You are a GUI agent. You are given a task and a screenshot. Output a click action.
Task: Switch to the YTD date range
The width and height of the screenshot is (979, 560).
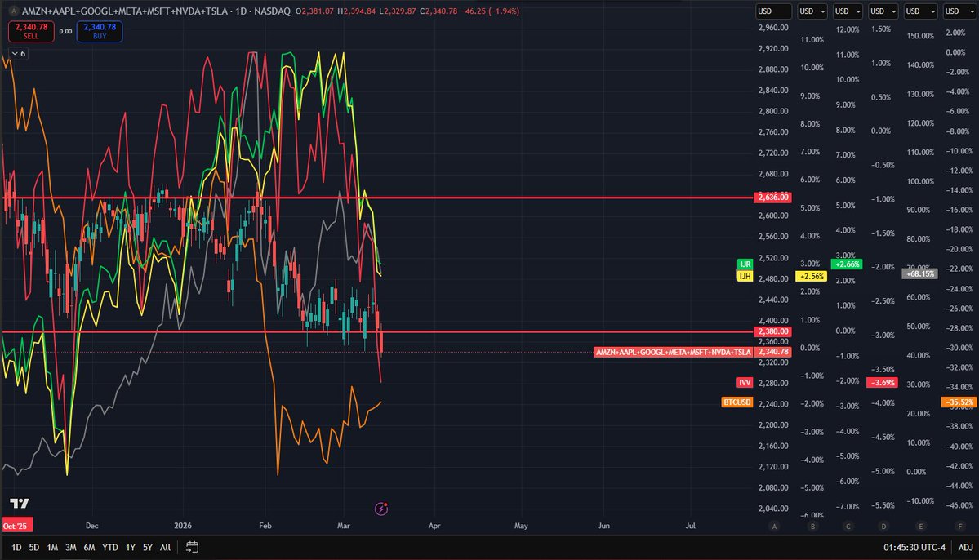coord(110,548)
